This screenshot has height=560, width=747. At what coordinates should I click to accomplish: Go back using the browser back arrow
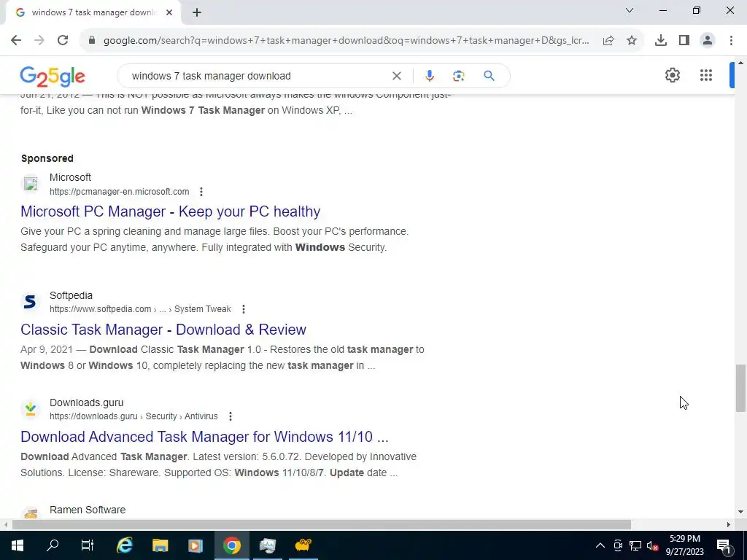(x=16, y=41)
